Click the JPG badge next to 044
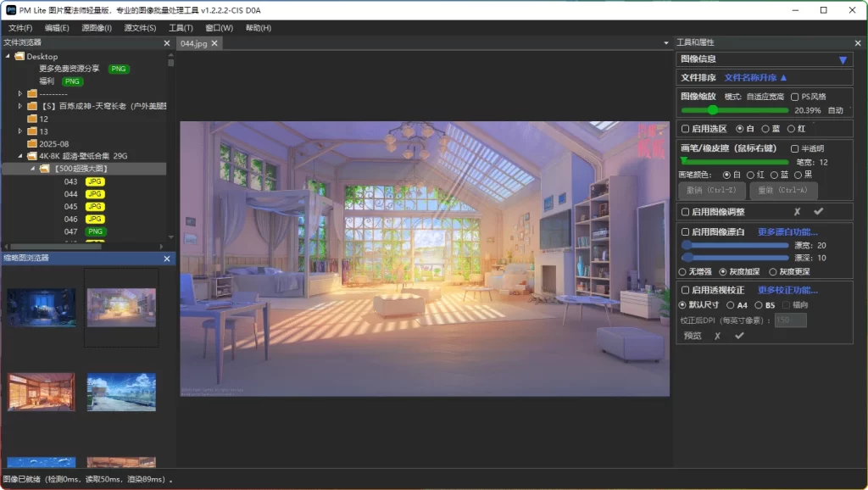This screenshot has height=490, width=868. [95, 194]
